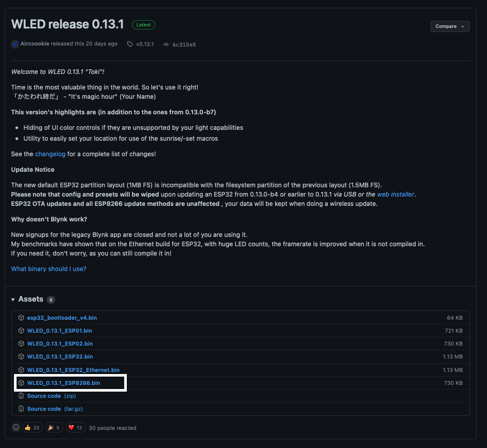The image size is (487, 448).
Task: Click the '730 KB' size for ESP02.bin
Action: (x=453, y=344)
